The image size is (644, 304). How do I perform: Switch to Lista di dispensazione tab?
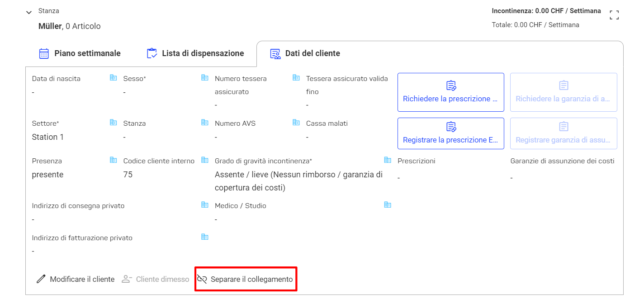click(195, 53)
